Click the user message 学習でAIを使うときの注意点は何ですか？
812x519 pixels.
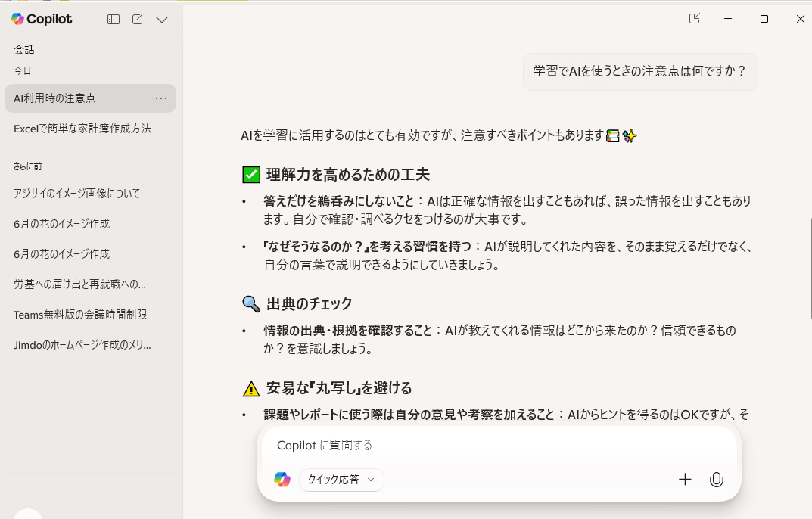coord(640,71)
